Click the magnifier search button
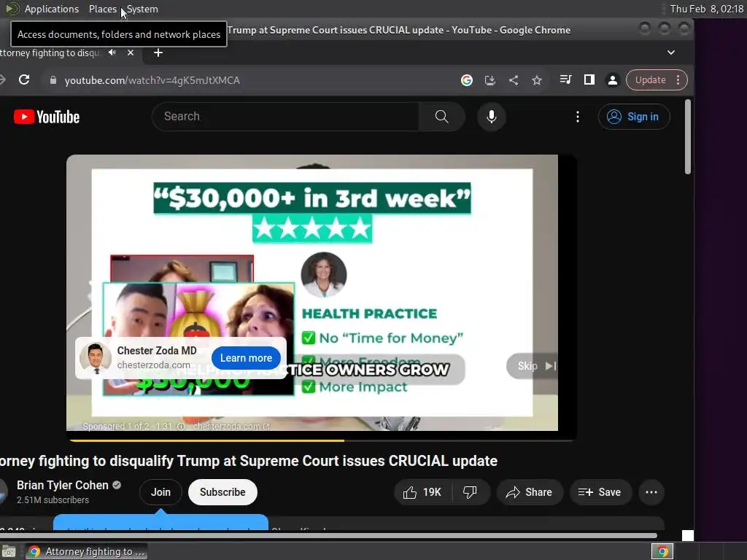The height and width of the screenshot is (560, 747). [x=441, y=116]
